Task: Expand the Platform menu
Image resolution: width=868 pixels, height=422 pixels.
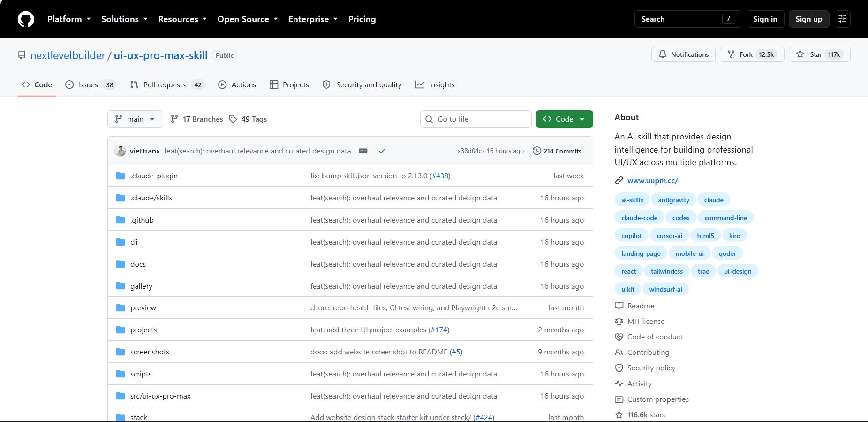Action: [x=69, y=19]
